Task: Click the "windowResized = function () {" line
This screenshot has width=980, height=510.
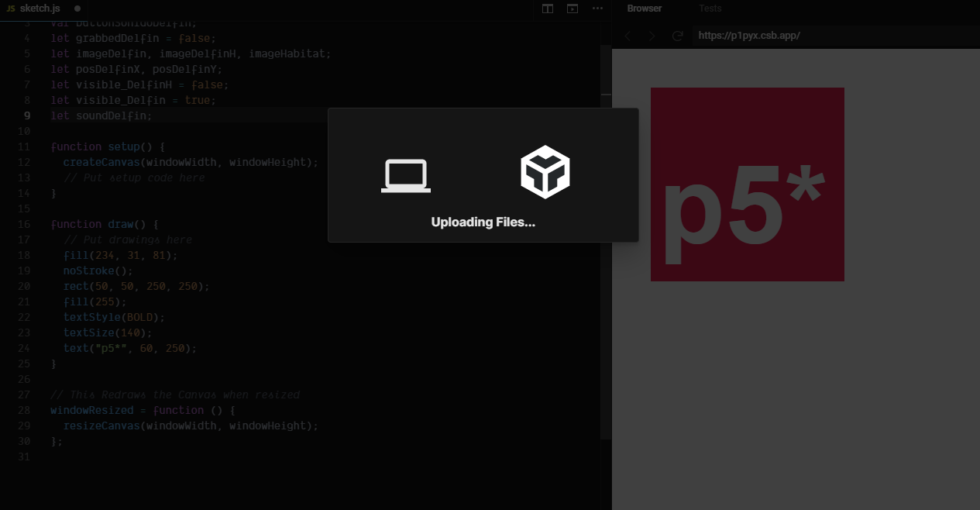Action: tap(143, 410)
